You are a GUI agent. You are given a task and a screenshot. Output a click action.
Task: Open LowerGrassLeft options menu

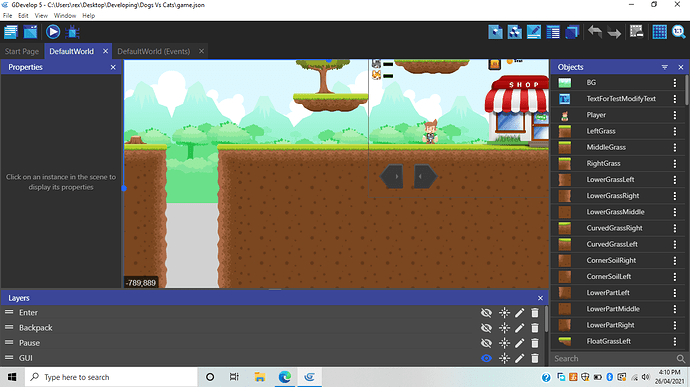point(675,180)
